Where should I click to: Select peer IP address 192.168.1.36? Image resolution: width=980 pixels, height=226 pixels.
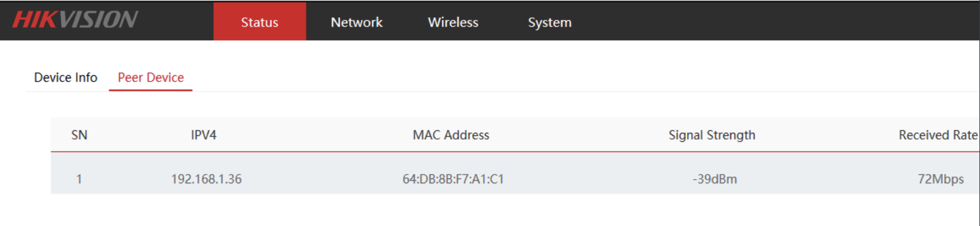pyautogui.click(x=206, y=179)
